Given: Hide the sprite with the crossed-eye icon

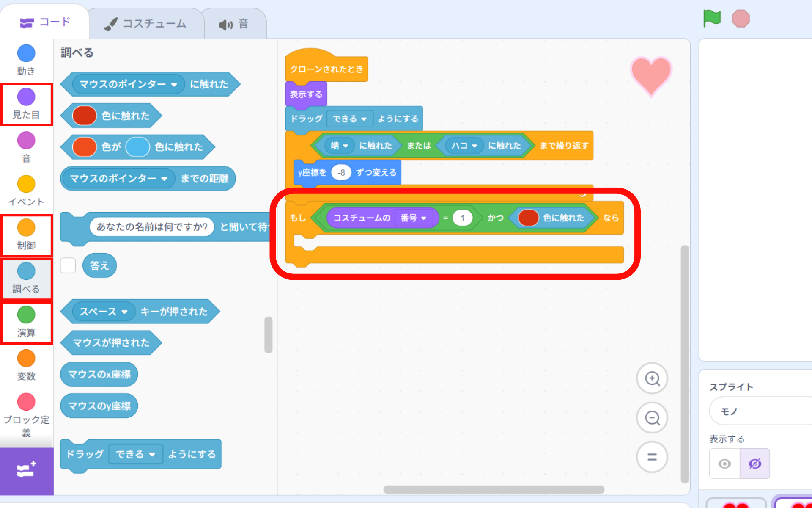Looking at the screenshot, I should click(x=755, y=464).
